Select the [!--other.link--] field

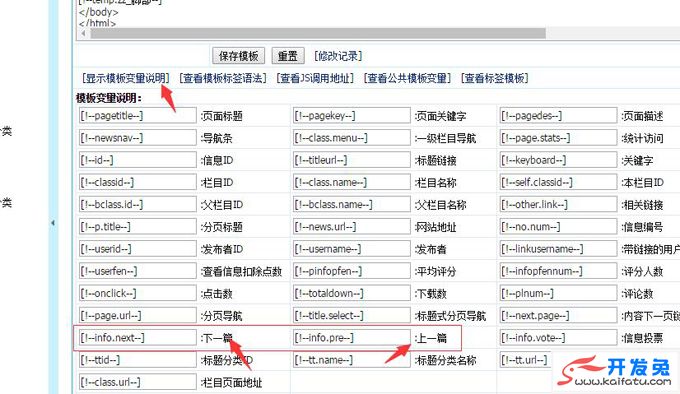(x=558, y=204)
